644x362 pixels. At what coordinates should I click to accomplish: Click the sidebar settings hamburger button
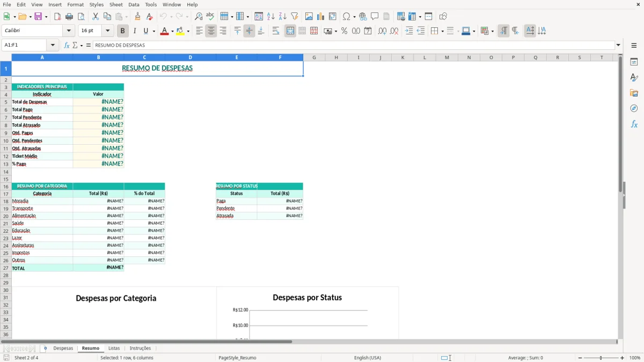[634, 45]
